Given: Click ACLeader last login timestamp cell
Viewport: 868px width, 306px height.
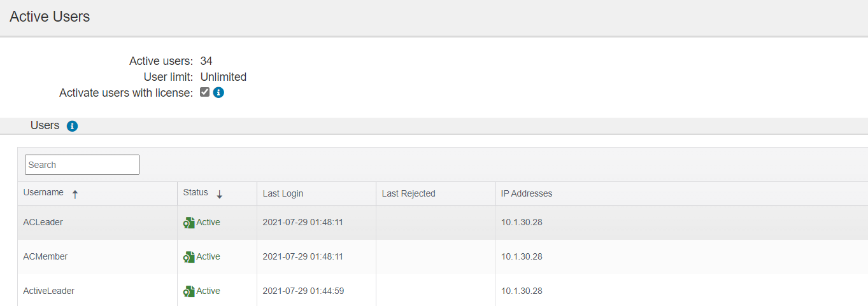Looking at the screenshot, I should (x=303, y=223).
